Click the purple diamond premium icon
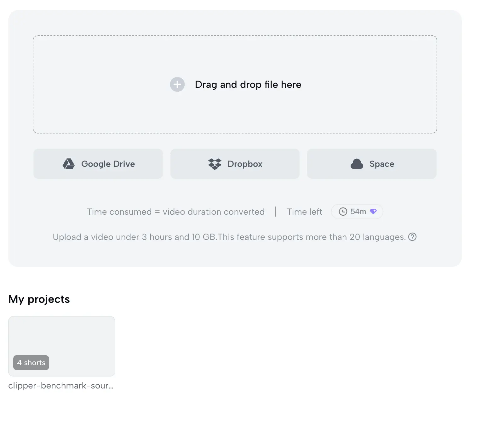The image size is (504, 425). [373, 212]
